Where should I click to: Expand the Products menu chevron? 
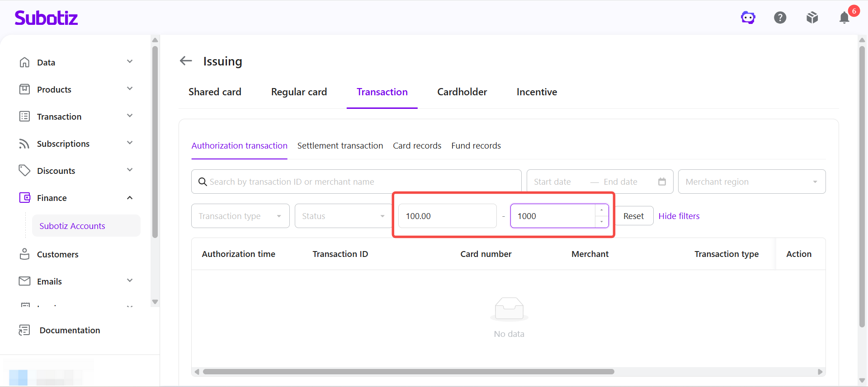pyautogui.click(x=130, y=89)
